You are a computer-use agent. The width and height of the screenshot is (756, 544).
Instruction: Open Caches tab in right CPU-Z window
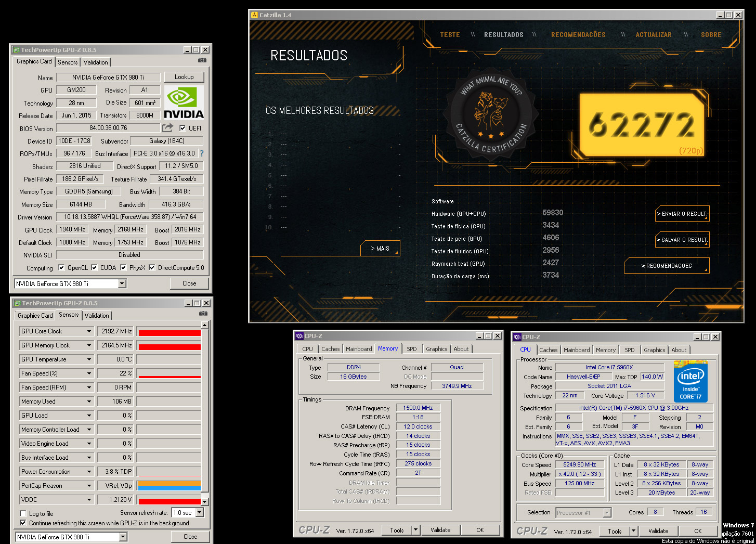click(548, 350)
